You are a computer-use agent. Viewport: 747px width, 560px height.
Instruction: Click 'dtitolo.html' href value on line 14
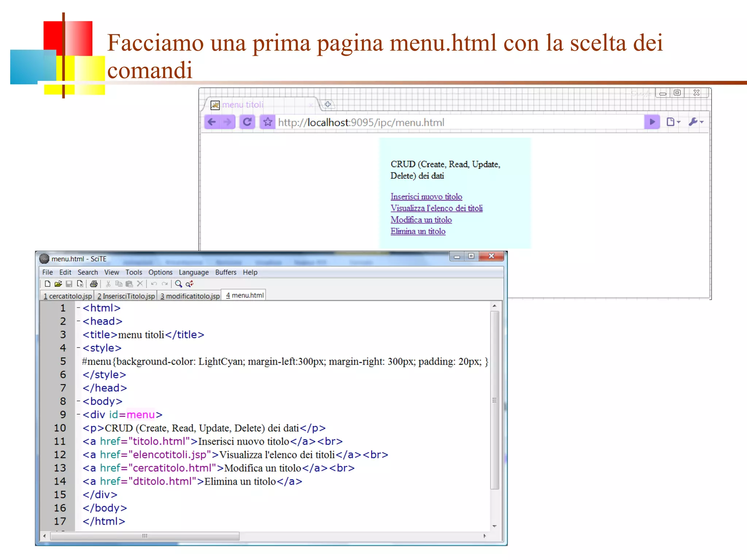click(163, 481)
